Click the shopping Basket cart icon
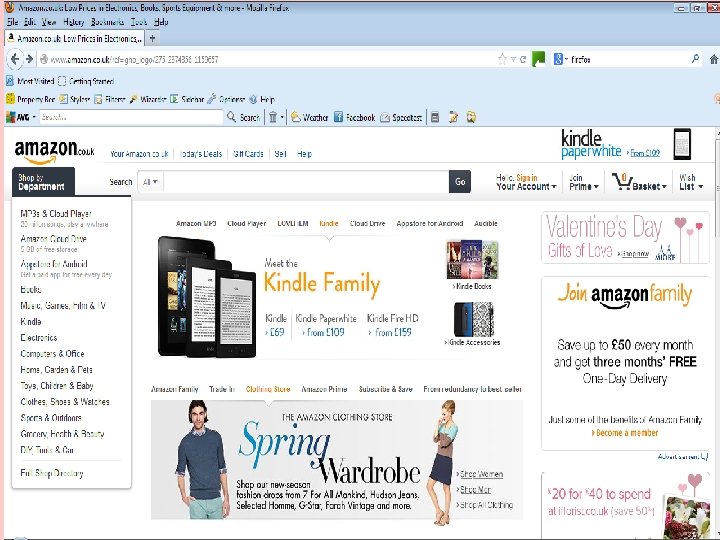The height and width of the screenshot is (540, 720). click(x=623, y=181)
